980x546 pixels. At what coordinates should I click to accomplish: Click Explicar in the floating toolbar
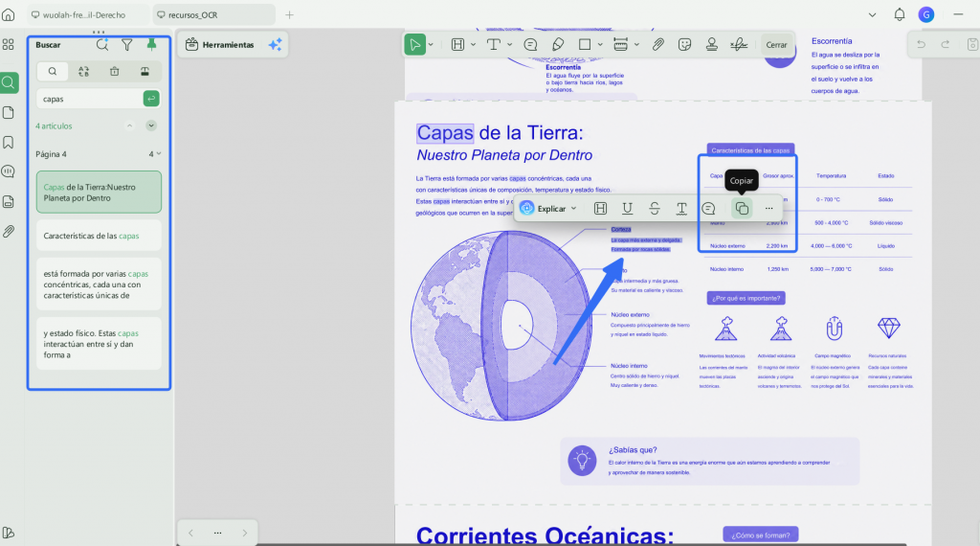coord(544,208)
